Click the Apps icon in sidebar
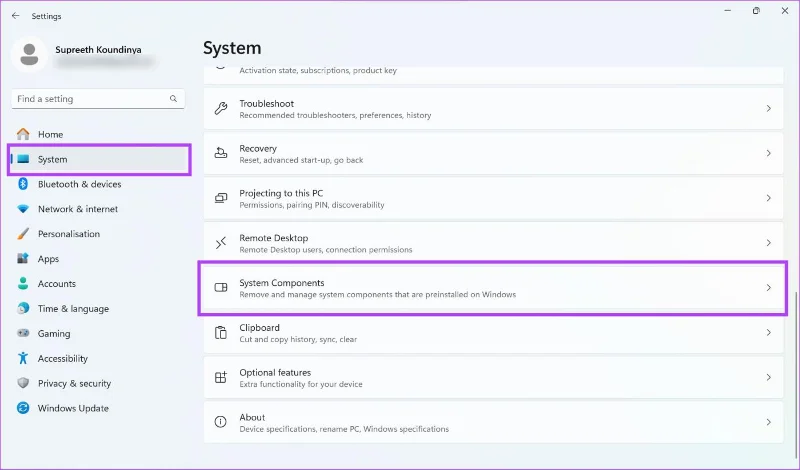Image resolution: width=800 pixels, height=470 pixels. 23,258
